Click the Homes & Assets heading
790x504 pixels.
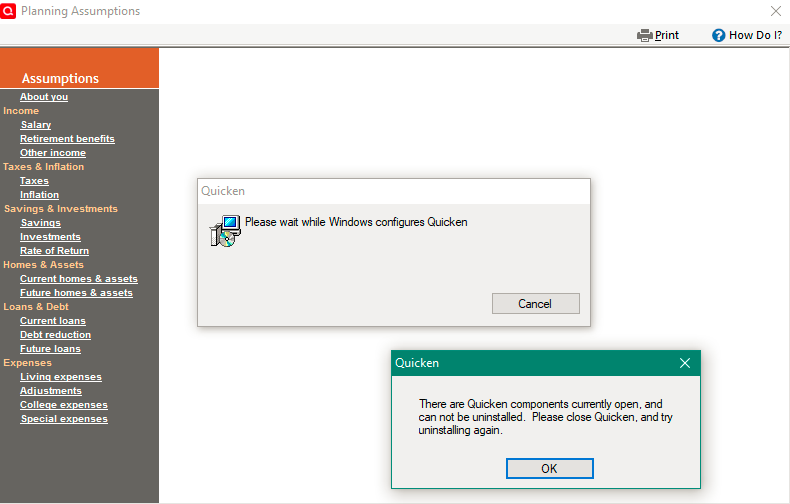(43, 265)
